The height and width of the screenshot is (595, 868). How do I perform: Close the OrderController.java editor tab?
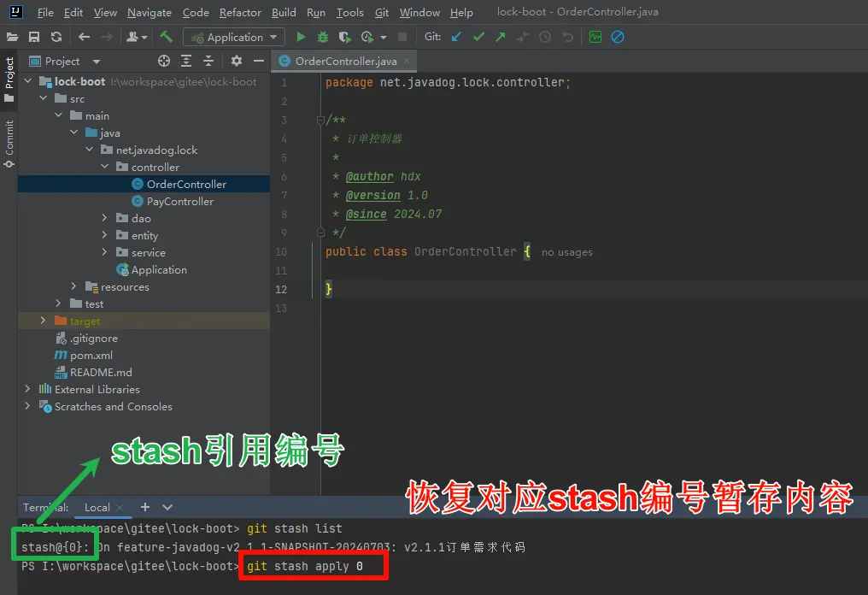408,62
